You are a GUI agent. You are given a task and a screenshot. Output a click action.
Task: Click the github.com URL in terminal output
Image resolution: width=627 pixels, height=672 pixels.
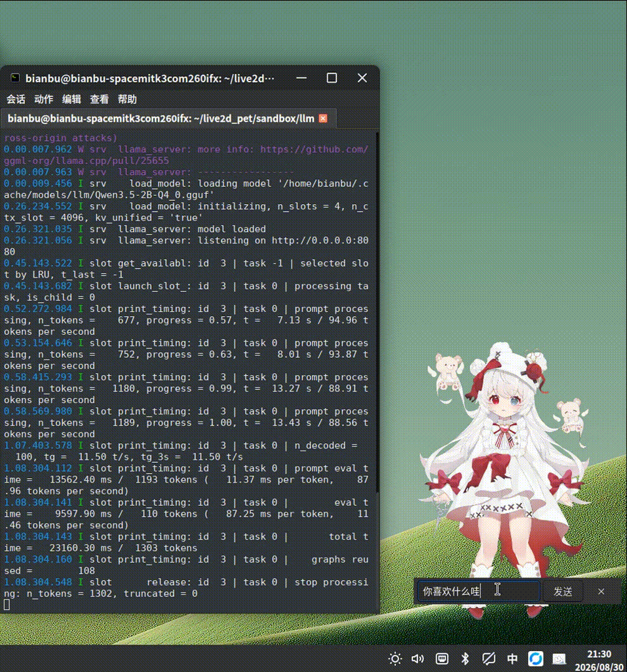point(313,149)
